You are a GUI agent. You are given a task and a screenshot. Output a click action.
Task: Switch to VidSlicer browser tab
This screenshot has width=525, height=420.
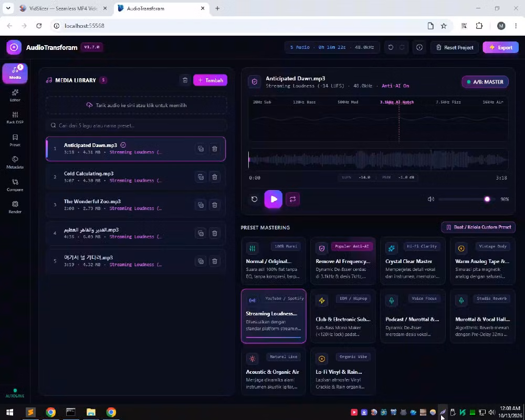coord(62,8)
